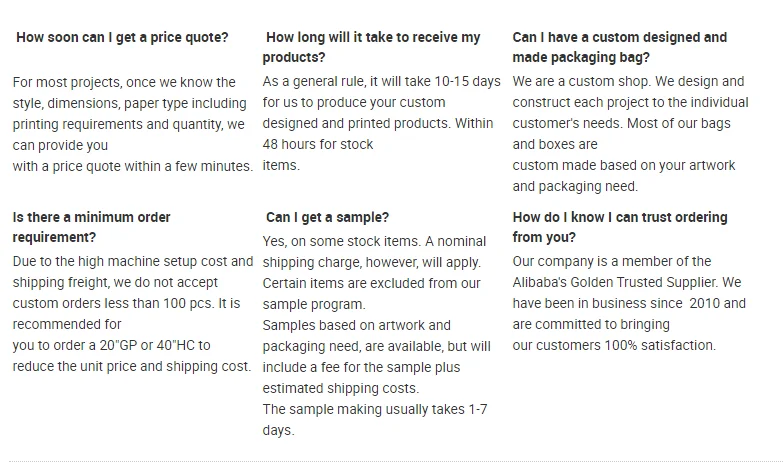
Task: Click the 'Is there a minimum order requirement?' heading
Action: click(91, 227)
